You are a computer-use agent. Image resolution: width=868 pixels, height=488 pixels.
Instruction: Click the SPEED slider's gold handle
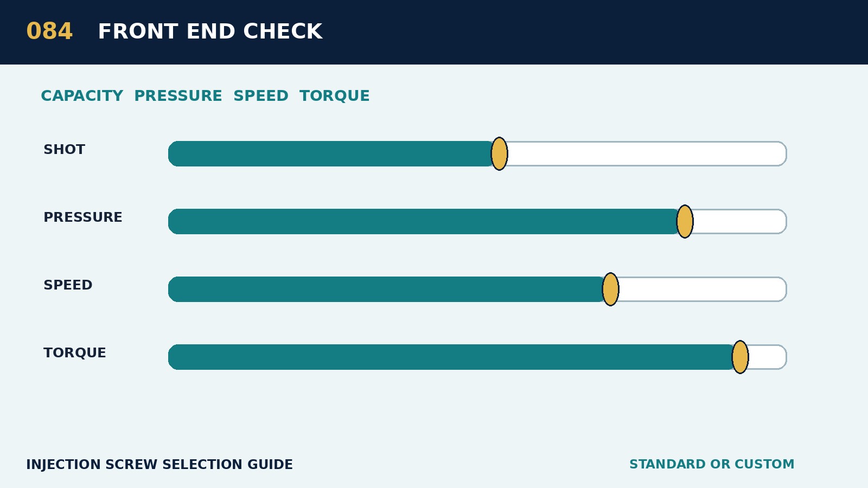pos(610,290)
